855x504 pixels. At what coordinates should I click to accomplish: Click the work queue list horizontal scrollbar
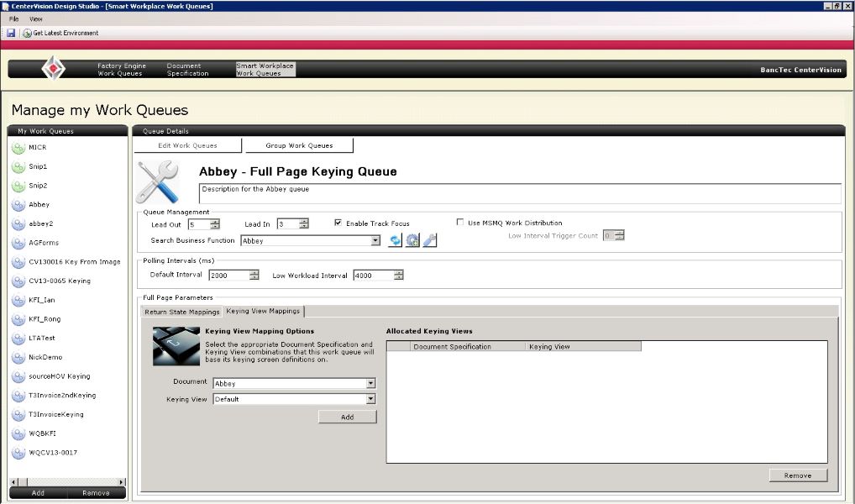(68, 482)
